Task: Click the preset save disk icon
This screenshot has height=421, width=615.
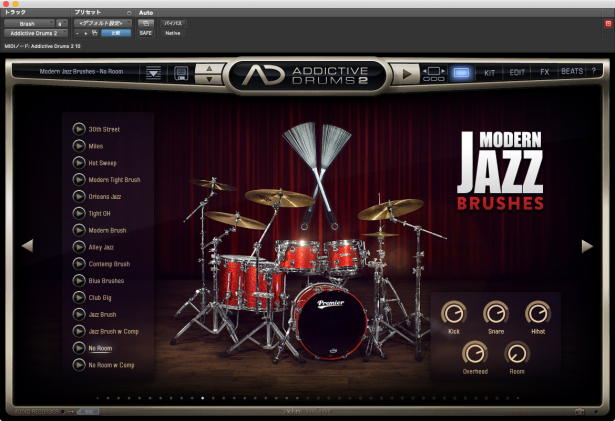Action: (x=181, y=73)
